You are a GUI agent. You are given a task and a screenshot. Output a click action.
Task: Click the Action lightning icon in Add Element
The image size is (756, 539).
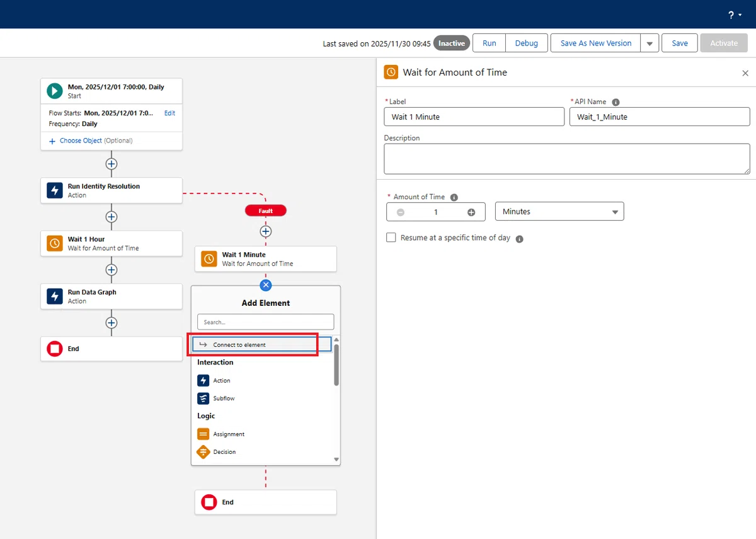pyautogui.click(x=203, y=381)
